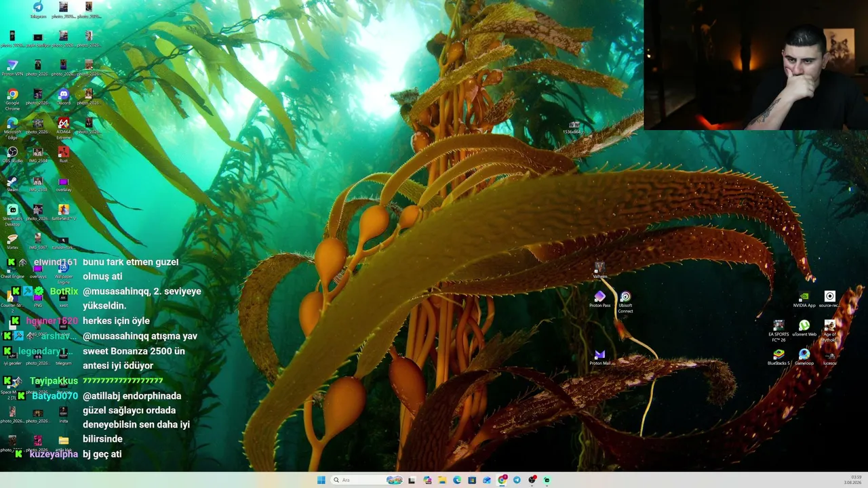Open the Telegram desktop shortcut
Screen dimensions: 868x488
tap(38, 9)
